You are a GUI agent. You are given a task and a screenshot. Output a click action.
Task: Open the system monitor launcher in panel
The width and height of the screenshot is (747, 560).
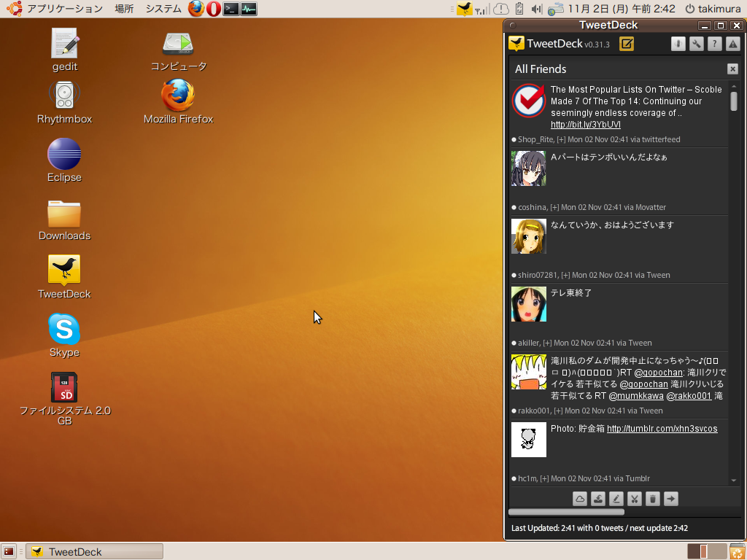pyautogui.click(x=249, y=9)
